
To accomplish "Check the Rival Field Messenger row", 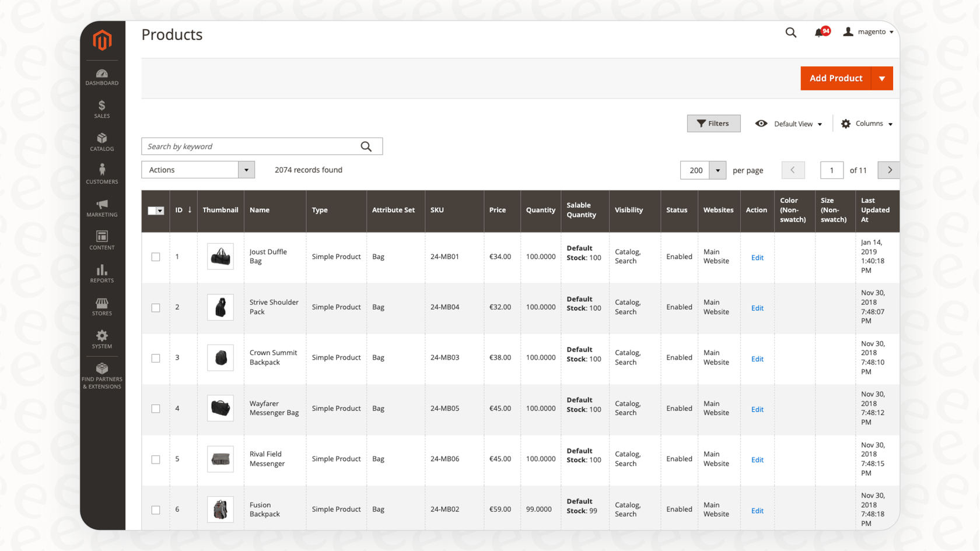I will click(156, 459).
